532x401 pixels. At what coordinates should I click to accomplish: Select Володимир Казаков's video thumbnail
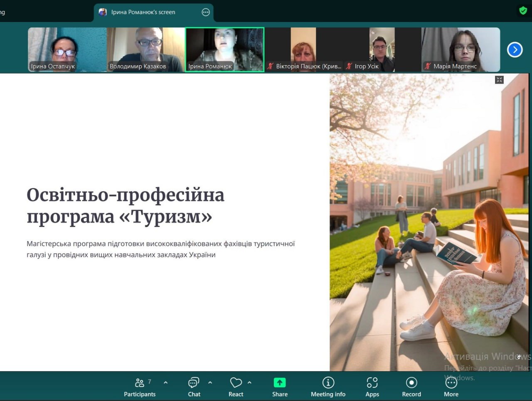(x=145, y=49)
